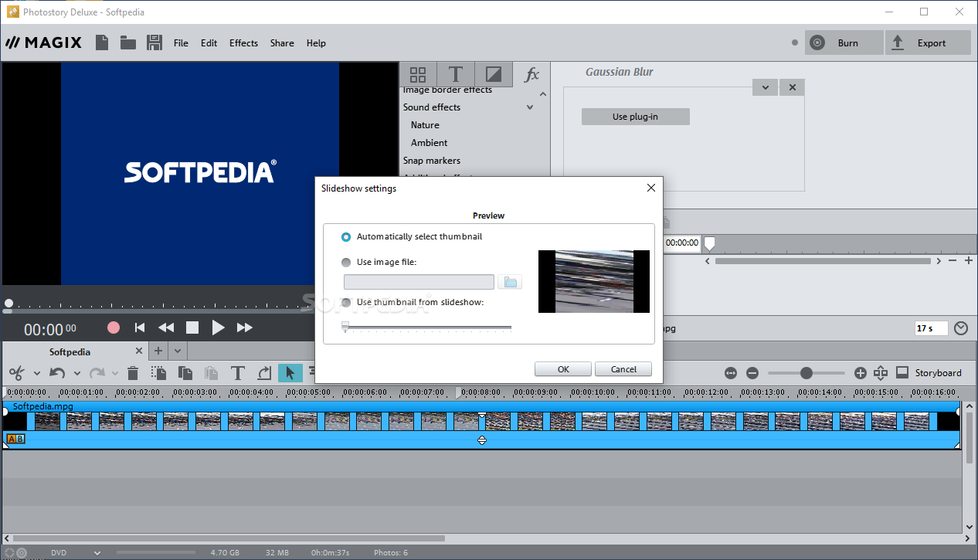Delete the selected object with the trash icon

pos(133,373)
